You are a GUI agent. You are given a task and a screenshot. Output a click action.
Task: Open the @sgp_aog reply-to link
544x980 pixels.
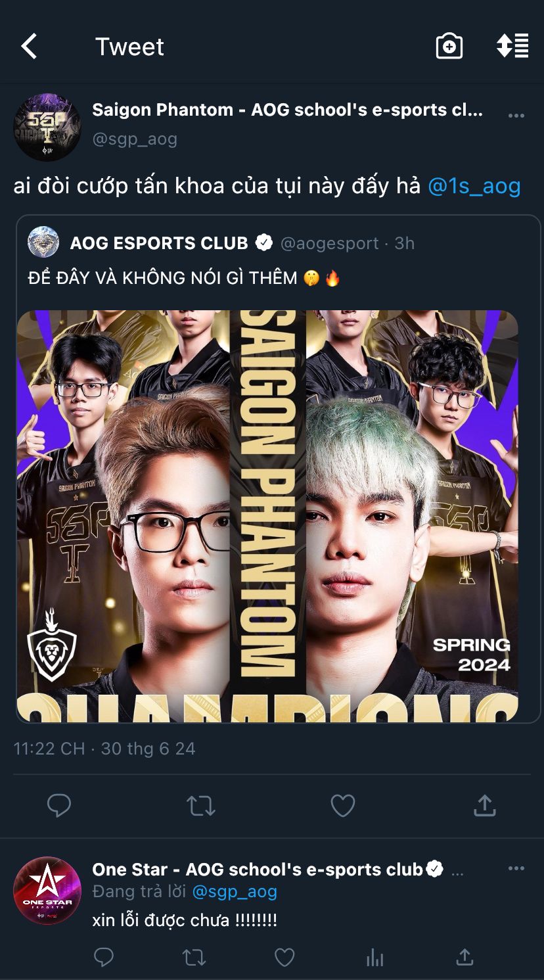coord(235,892)
